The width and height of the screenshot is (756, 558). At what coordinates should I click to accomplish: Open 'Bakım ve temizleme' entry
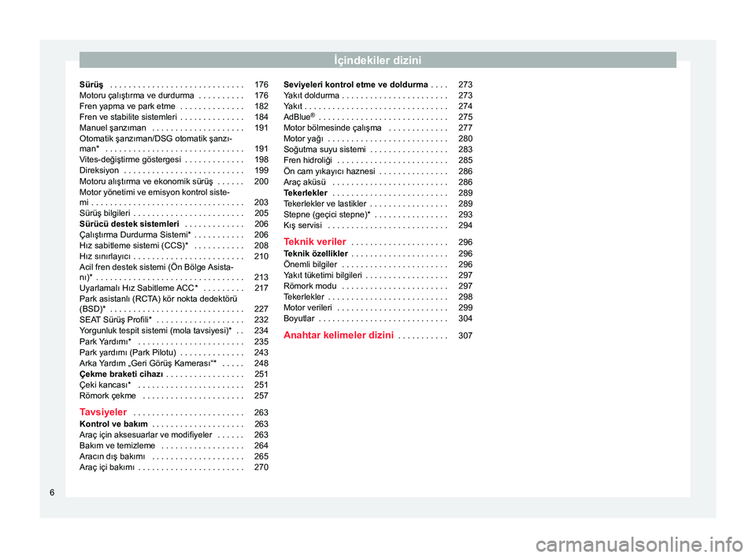point(173,445)
